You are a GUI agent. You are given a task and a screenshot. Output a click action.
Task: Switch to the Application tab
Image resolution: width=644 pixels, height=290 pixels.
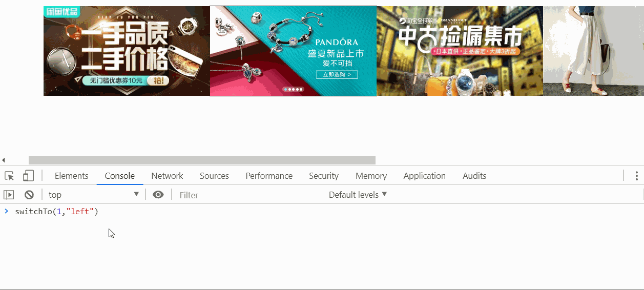(424, 176)
